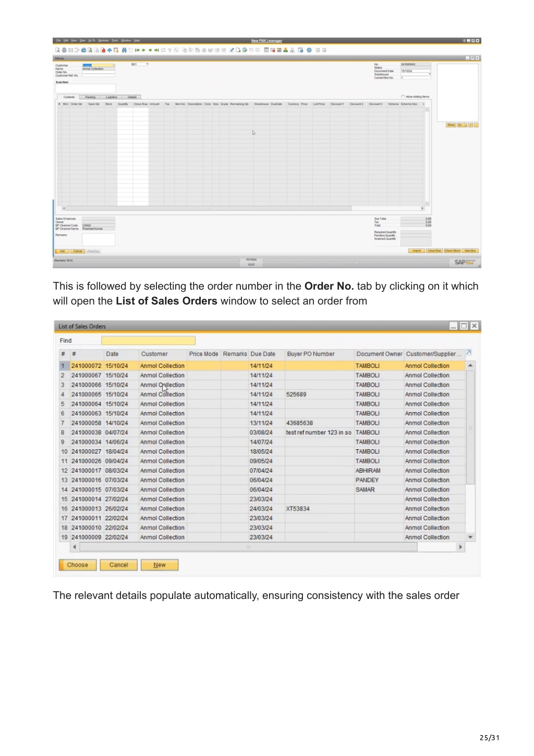Viewport: 534px width, 756px height.
Task: Click the Send Email envelope icon
Action: coord(70,50)
